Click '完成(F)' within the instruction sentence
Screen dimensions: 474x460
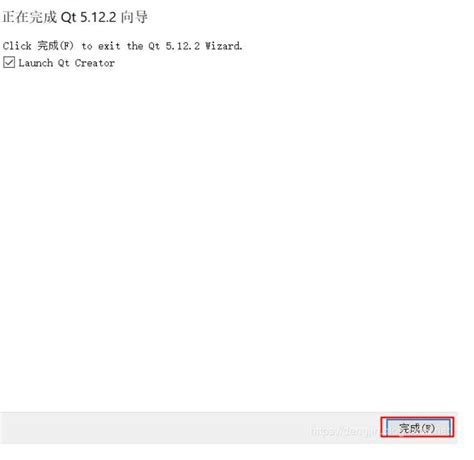56,45
